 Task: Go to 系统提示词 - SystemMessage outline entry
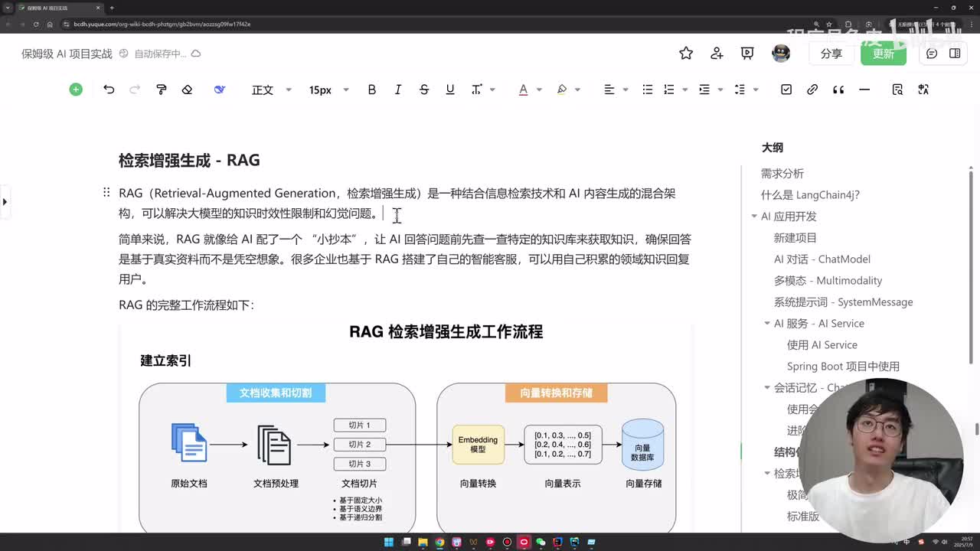pos(843,302)
